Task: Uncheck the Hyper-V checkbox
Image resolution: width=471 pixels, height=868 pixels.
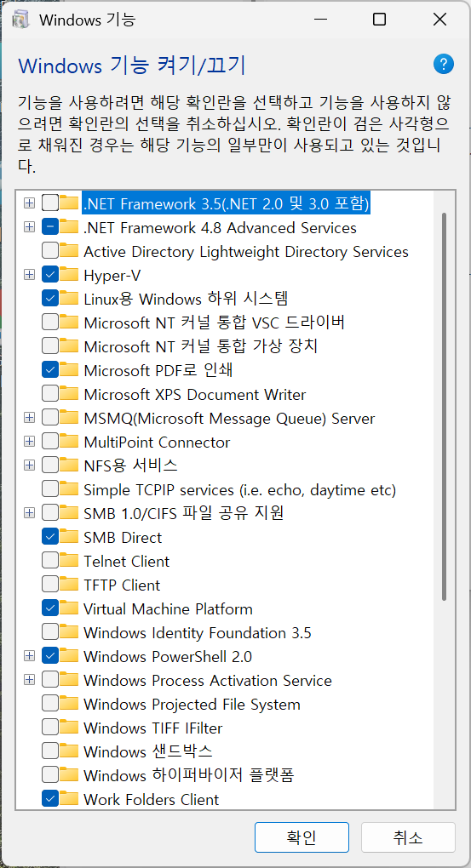Action: click(50, 275)
